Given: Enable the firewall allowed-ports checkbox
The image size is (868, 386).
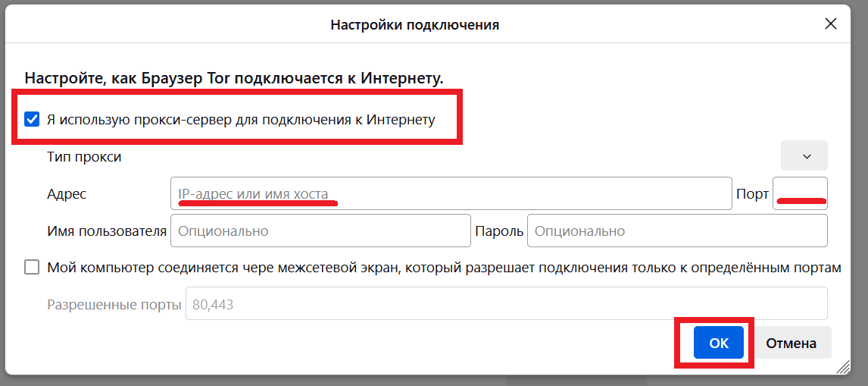Looking at the screenshot, I should pos(32,267).
